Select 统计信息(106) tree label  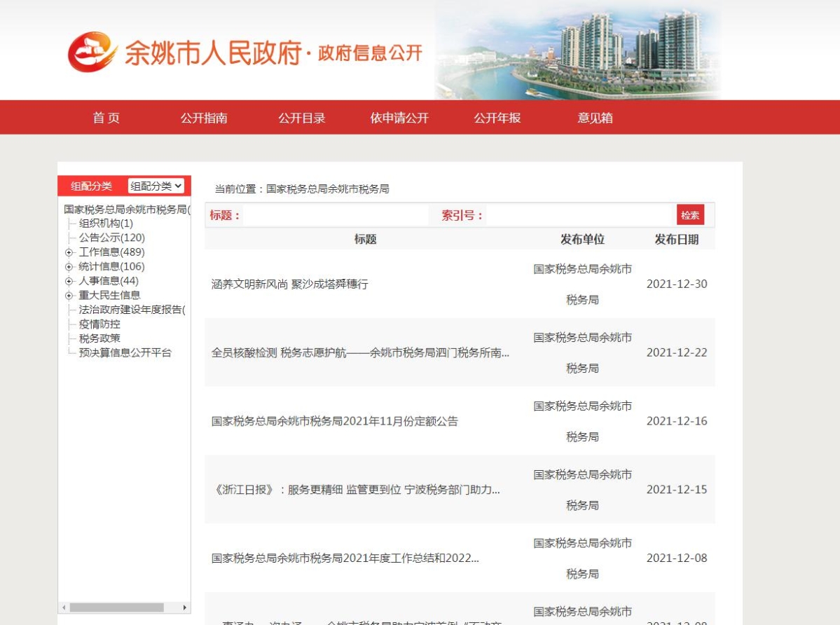point(111,267)
